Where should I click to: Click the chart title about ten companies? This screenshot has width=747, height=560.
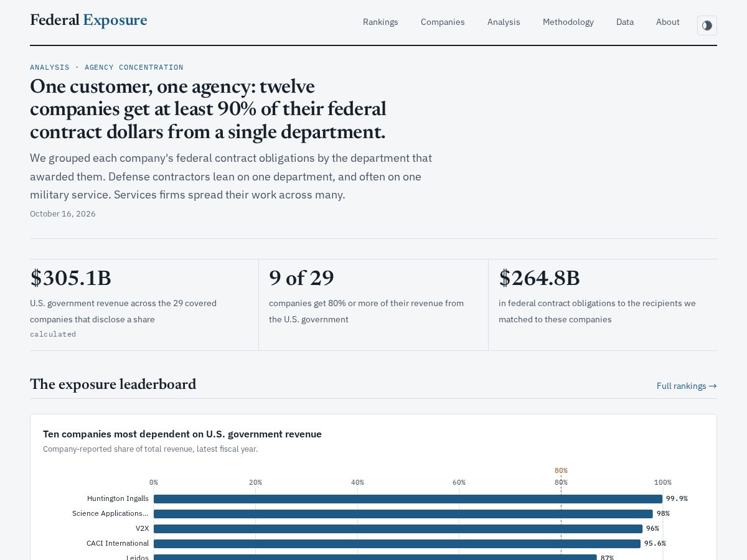point(182,434)
